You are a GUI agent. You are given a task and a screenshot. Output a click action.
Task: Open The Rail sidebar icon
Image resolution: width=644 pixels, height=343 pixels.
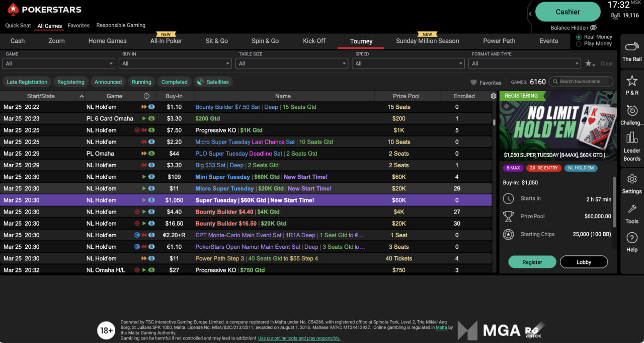click(x=632, y=47)
